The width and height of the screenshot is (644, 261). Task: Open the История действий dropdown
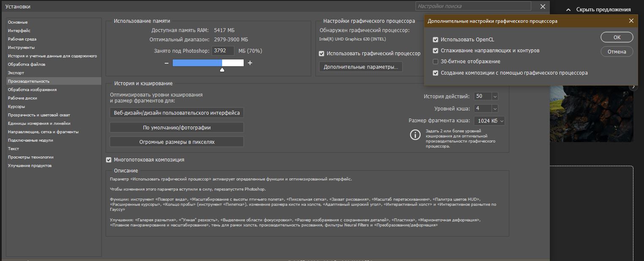click(x=495, y=97)
